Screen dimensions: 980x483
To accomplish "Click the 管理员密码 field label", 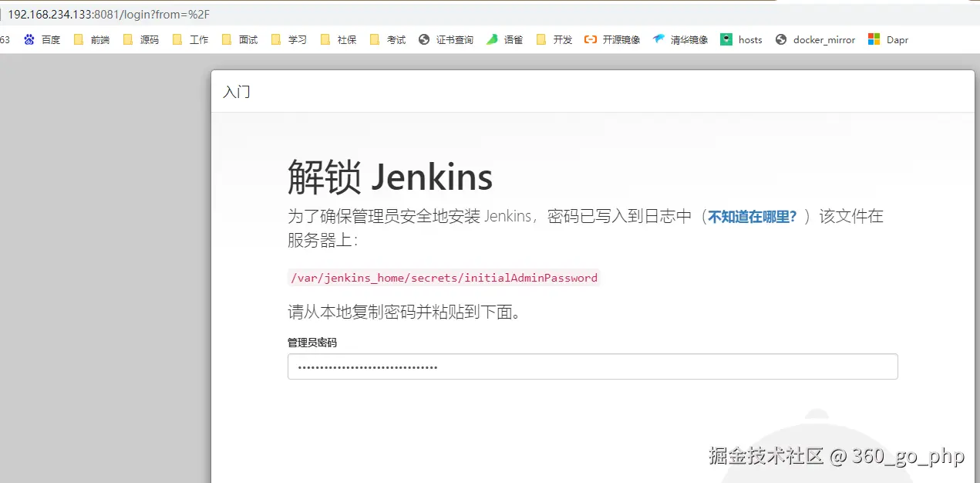I will coord(312,342).
